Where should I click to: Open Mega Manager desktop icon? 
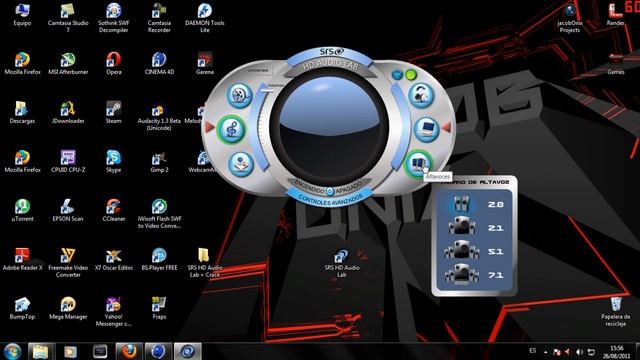click(68, 309)
